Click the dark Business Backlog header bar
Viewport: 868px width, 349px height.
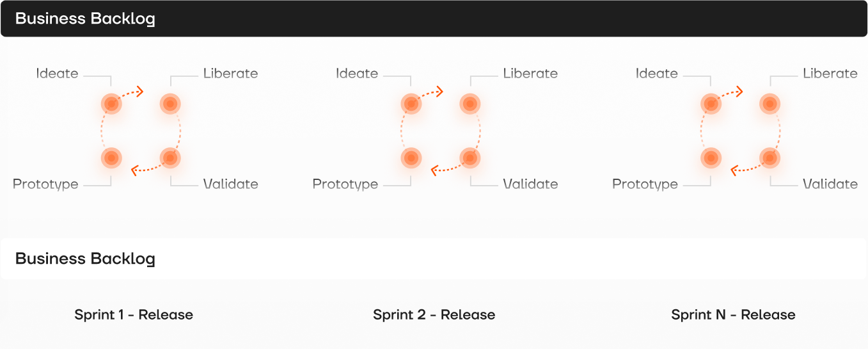[x=434, y=19]
